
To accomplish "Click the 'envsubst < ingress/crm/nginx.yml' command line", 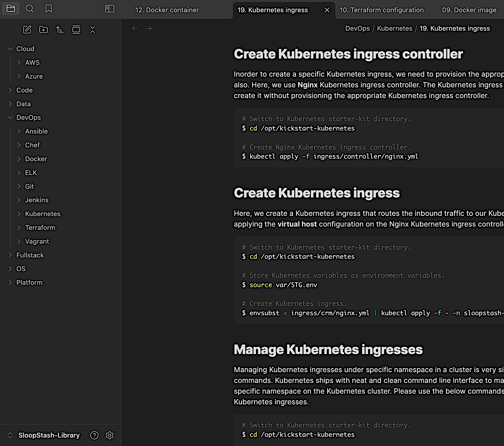I will click(373, 313).
